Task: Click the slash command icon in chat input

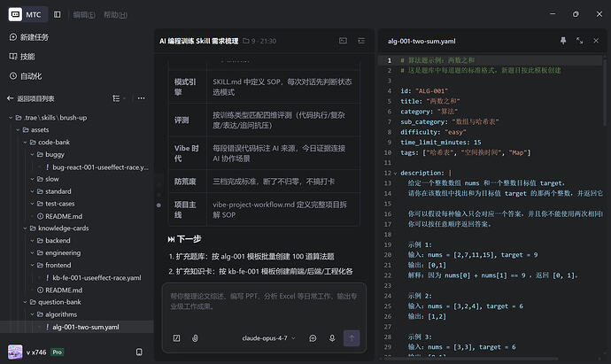Action: coord(176,338)
